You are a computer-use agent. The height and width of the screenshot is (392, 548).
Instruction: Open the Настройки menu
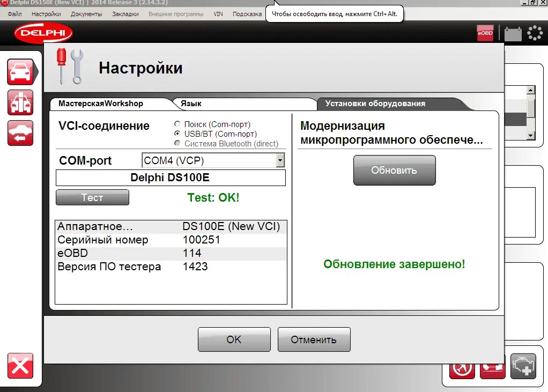coord(46,14)
